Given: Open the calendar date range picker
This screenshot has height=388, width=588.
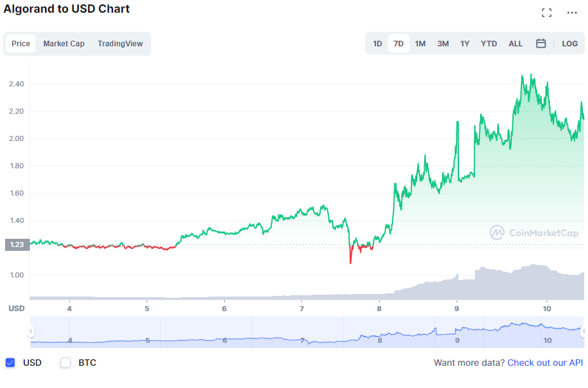Looking at the screenshot, I should (x=541, y=43).
